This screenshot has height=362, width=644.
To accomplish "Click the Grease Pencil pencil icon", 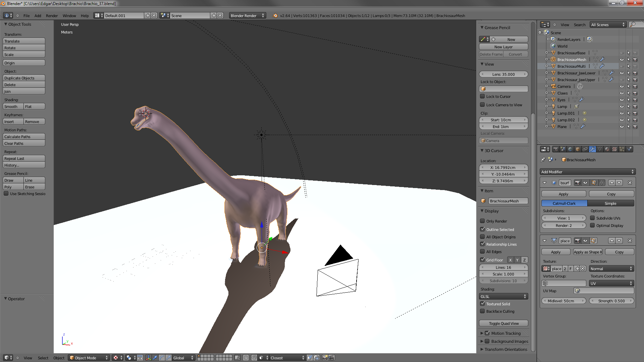I will point(483,39).
